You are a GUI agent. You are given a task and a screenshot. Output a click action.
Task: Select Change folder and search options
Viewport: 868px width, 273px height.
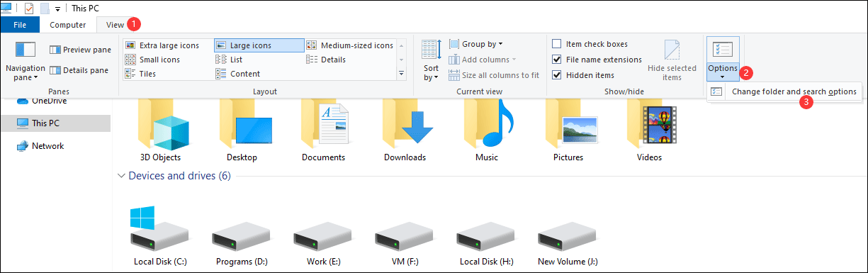click(786, 91)
